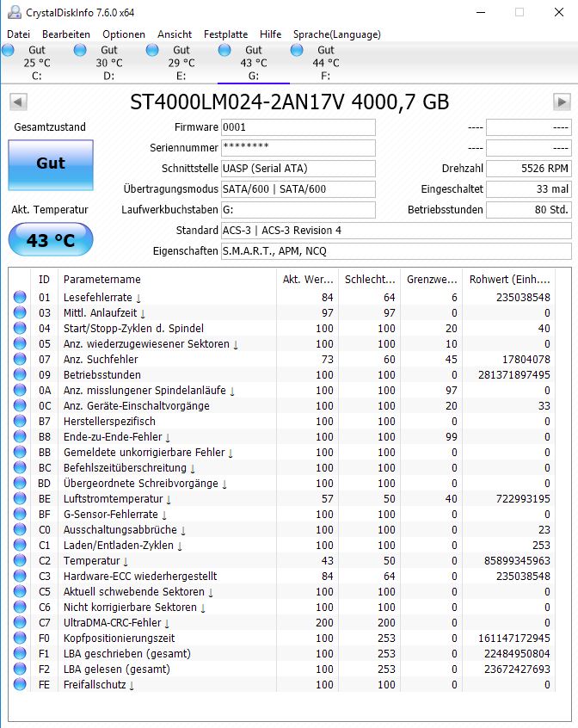This screenshot has width=578, height=728.
Task: Select raw value 85899345963
Action: pos(517,561)
